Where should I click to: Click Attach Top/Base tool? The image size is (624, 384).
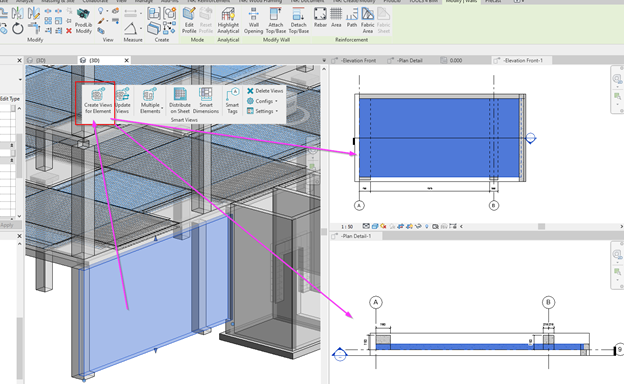(x=276, y=21)
